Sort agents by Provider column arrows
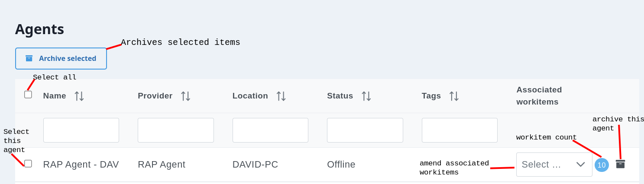Image resolution: width=644 pixels, height=184 pixels. [x=185, y=96]
